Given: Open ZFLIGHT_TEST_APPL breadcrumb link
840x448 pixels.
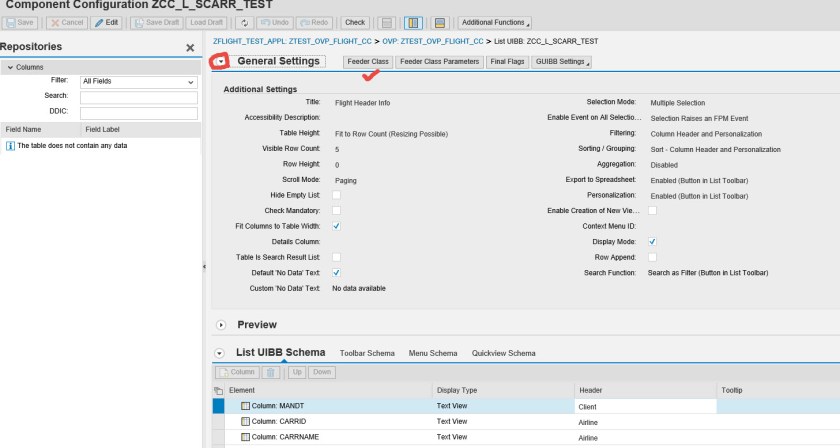Looking at the screenshot, I should pos(292,41).
